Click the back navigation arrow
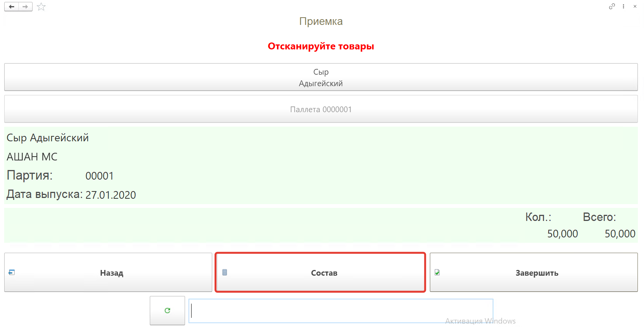This screenshot has height=327, width=644. tap(11, 7)
